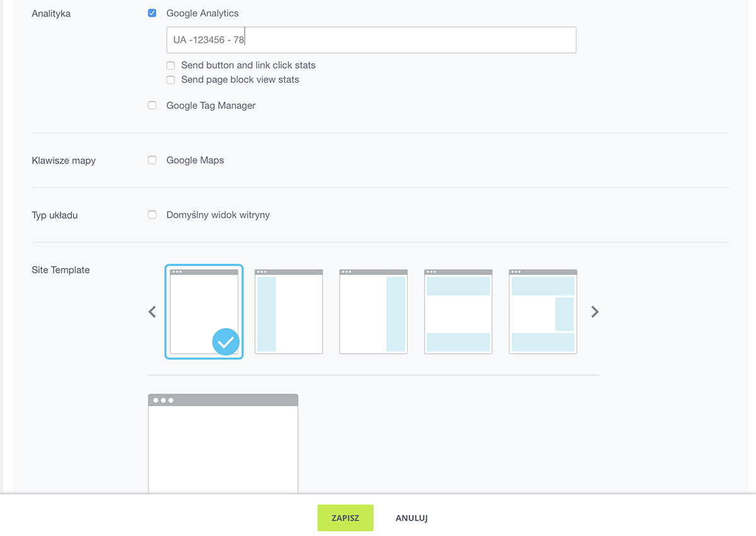Check the Domyślny widok witryny option

click(x=152, y=215)
